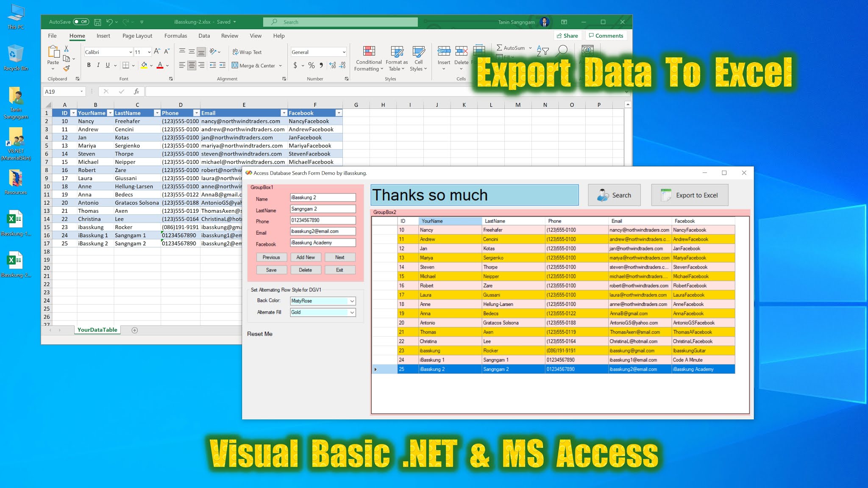Click inside the Facebook input field
This screenshot has width=868, height=488.
coord(322,243)
